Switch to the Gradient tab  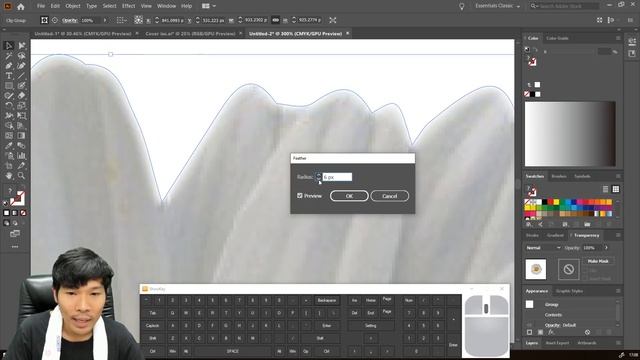click(555, 236)
